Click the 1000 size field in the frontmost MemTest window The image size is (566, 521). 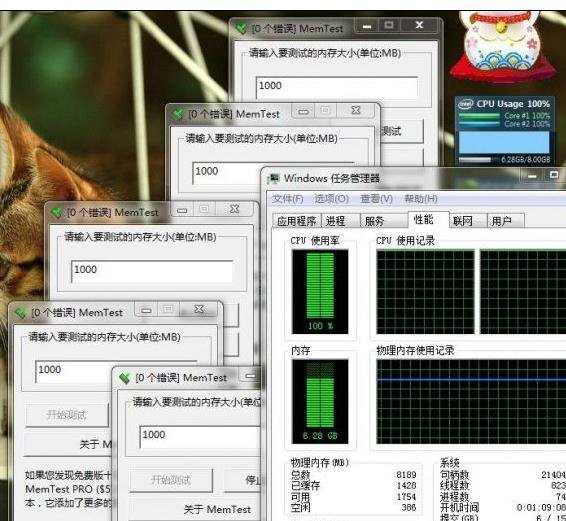200,437
